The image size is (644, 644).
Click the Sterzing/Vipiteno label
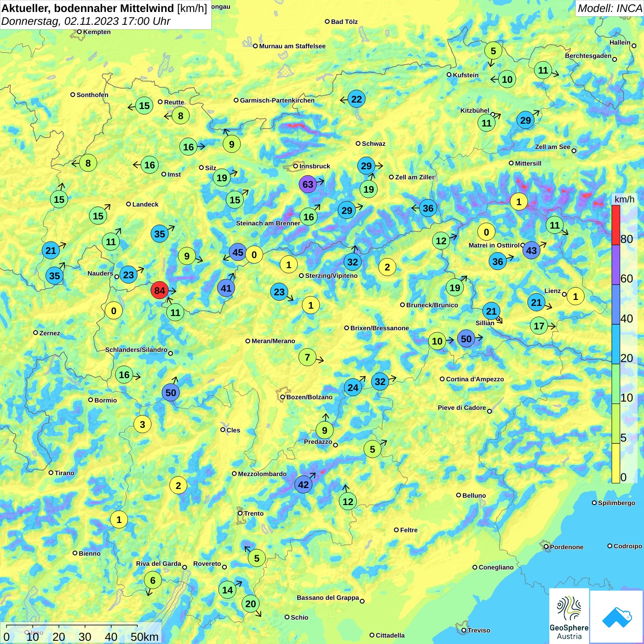pos(331,276)
